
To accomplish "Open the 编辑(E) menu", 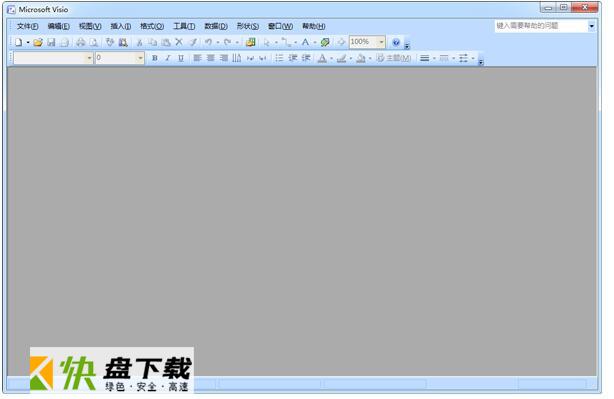I will (x=58, y=26).
